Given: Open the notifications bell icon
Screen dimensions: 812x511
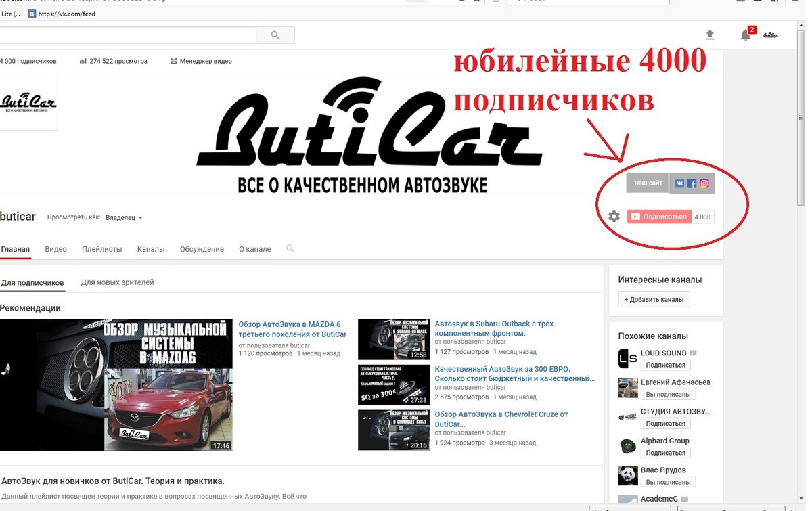Looking at the screenshot, I should point(746,35).
